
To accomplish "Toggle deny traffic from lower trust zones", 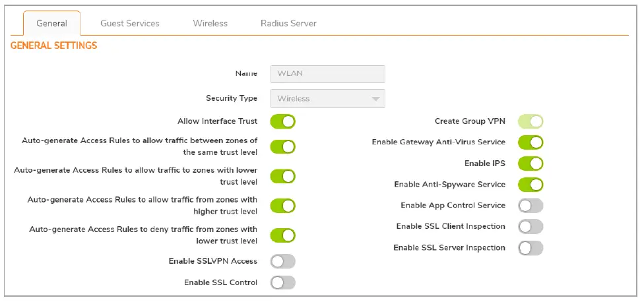I will tap(282, 235).
